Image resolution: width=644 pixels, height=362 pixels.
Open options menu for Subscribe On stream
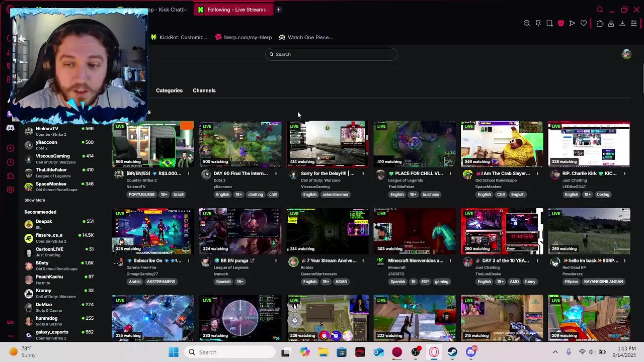point(189,260)
